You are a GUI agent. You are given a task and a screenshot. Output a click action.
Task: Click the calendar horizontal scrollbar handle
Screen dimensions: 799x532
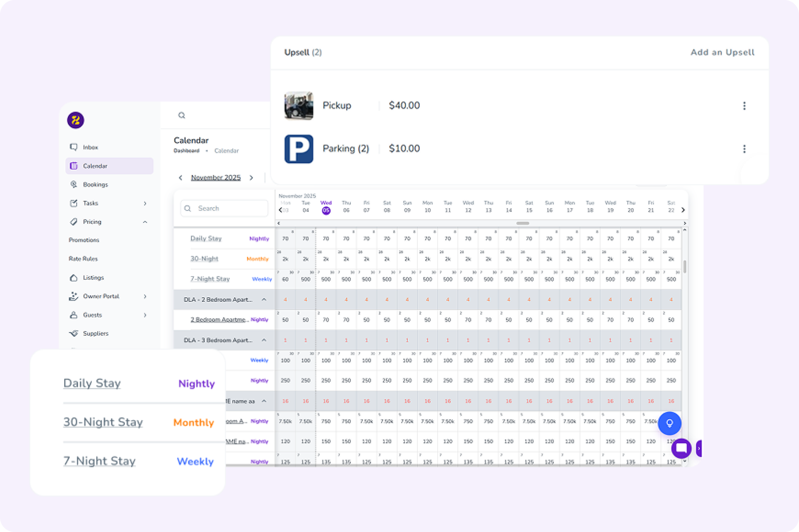[x=522, y=223]
